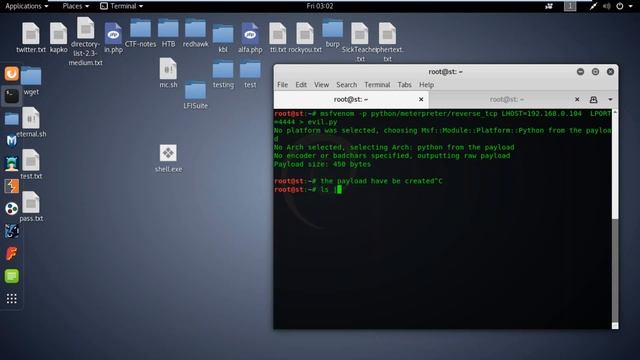640x360 pixels.
Task: Open the testing folder
Action: 223,69
